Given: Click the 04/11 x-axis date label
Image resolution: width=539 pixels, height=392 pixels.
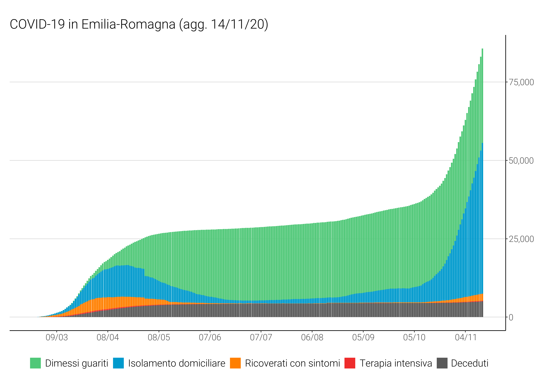Looking at the screenshot, I should pyautogui.click(x=465, y=337).
